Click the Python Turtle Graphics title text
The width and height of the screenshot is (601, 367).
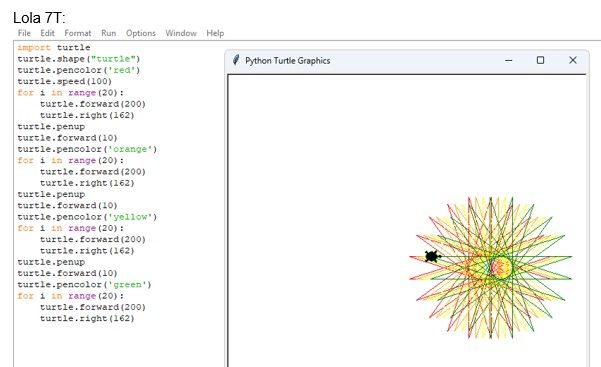tap(287, 61)
